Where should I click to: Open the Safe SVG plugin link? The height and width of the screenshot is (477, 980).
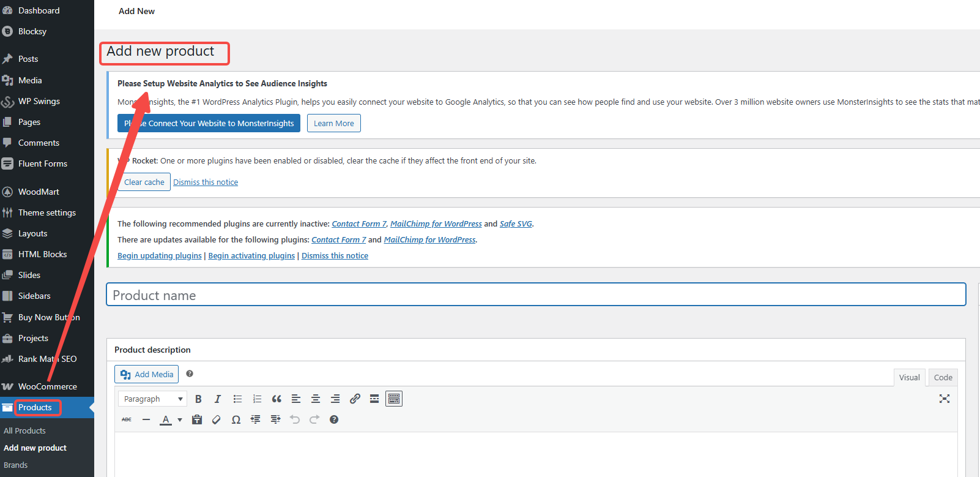(516, 223)
